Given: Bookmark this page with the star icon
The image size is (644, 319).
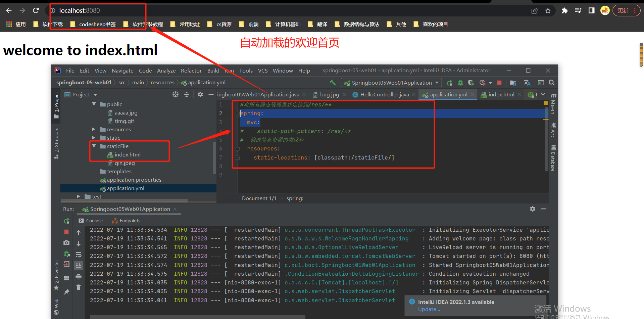Looking at the screenshot, I should [548, 11].
